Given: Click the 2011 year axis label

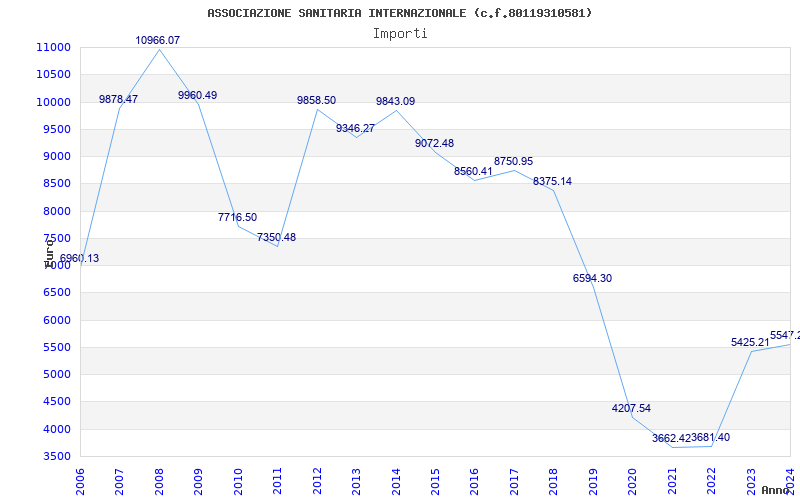Looking at the screenshot, I should point(278,482).
